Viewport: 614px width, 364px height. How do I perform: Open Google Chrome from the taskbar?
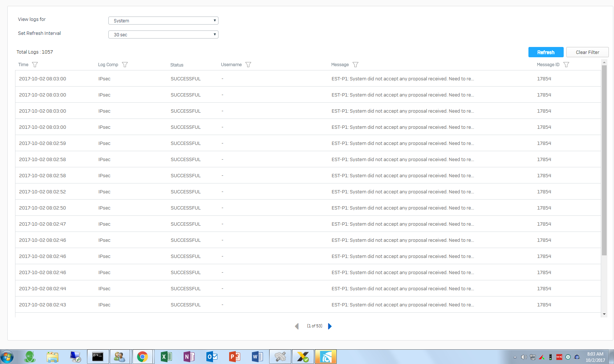pos(142,357)
